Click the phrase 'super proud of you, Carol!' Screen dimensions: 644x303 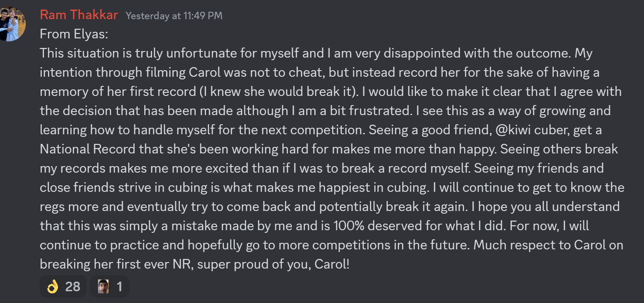point(273,264)
